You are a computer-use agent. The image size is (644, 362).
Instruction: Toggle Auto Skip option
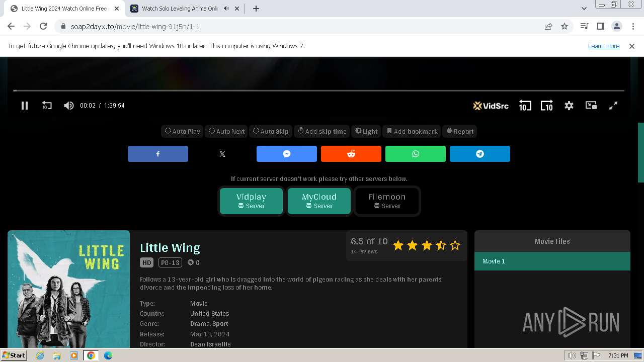(271, 131)
